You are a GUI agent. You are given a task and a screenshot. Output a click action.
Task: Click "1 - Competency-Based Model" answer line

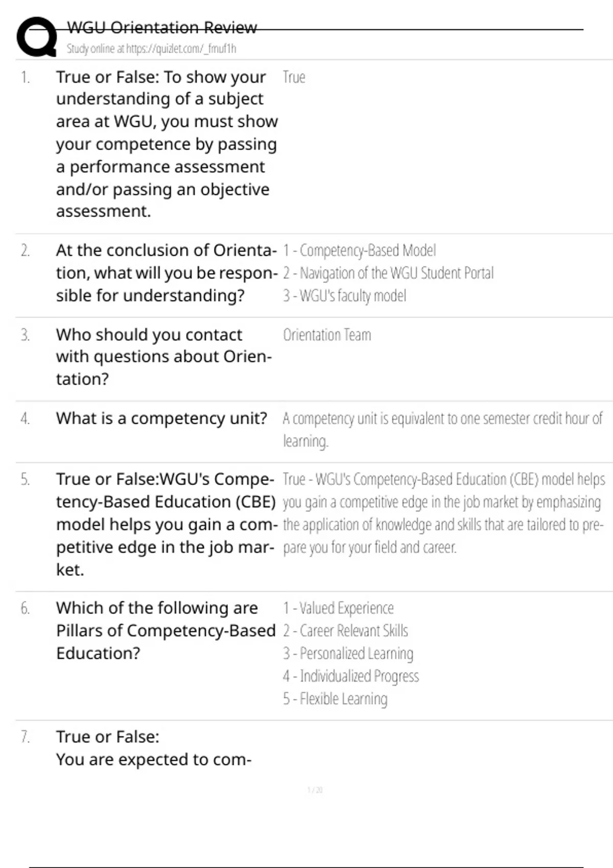pyautogui.click(x=360, y=251)
